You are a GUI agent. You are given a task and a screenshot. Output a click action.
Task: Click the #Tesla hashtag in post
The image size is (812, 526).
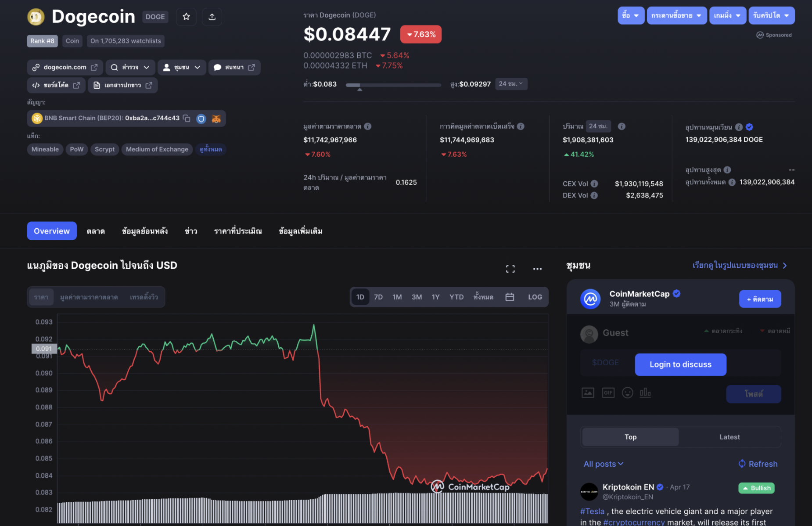(x=592, y=511)
